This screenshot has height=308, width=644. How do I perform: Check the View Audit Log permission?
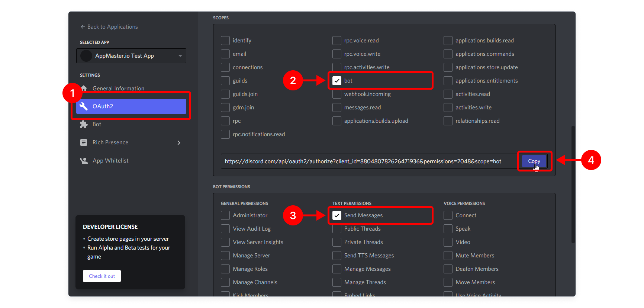[x=225, y=229]
